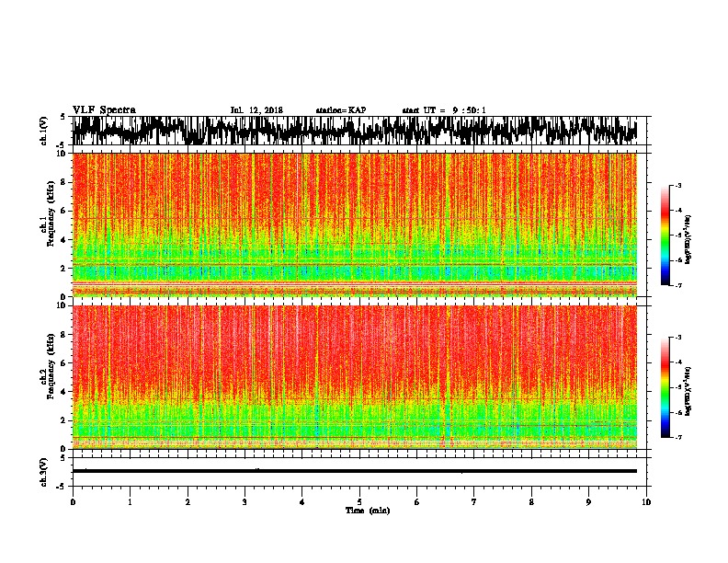
Task: Click the ch.1 spectrogram panel
Action: pyautogui.click(x=355, y=224)
